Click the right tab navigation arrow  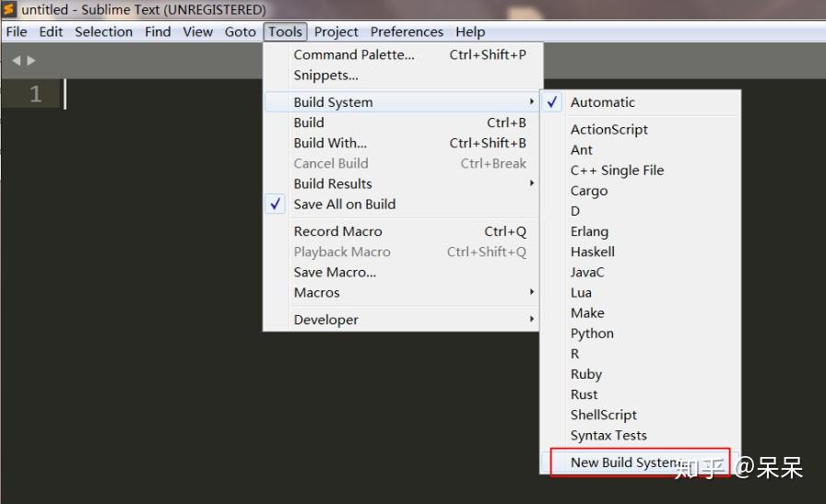[x=31, y=61]
